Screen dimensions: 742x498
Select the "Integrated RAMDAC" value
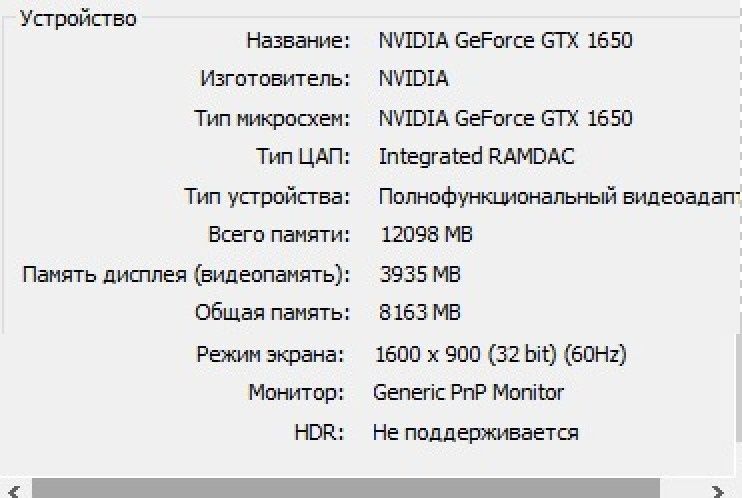[476, 157]
